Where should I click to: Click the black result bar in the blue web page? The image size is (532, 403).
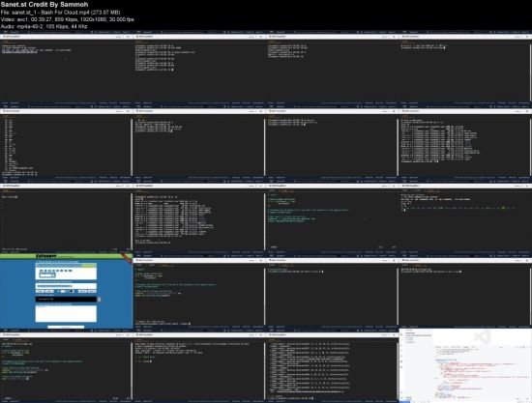pos(67,300)
